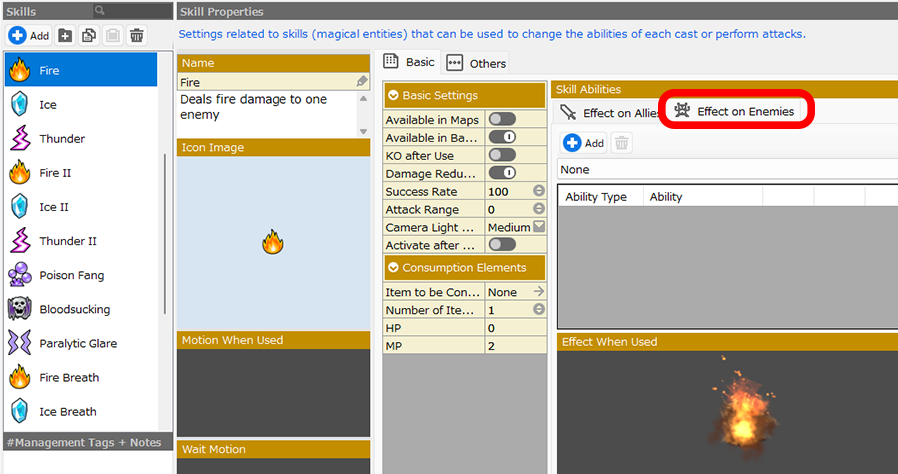
Task: Open the Camera Light Medium dropdown
Action: (539, 227)
